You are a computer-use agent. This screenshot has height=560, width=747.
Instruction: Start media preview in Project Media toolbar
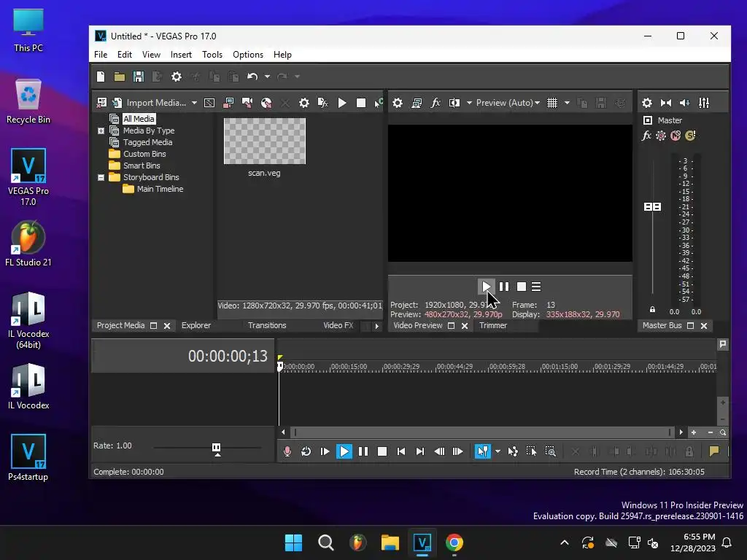[342, 103]
